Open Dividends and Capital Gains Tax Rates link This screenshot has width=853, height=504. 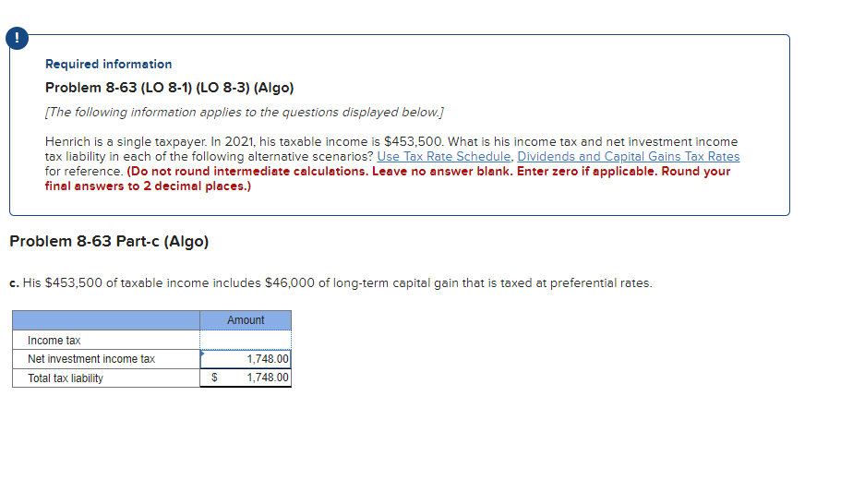point(629,157)
